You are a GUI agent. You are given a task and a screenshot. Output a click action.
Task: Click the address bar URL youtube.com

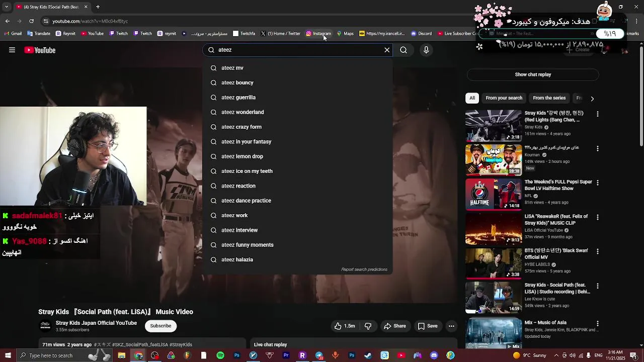click(90, 21)
